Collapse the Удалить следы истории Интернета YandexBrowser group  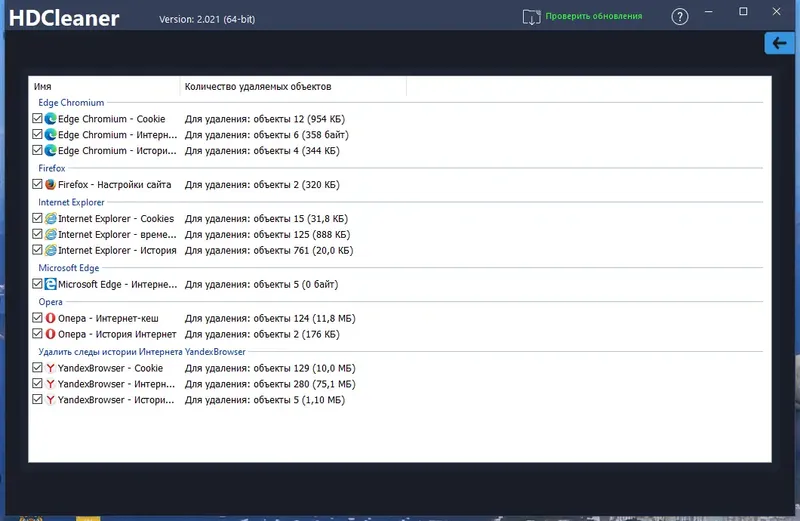pyautogui.click(x=142, y=352)
